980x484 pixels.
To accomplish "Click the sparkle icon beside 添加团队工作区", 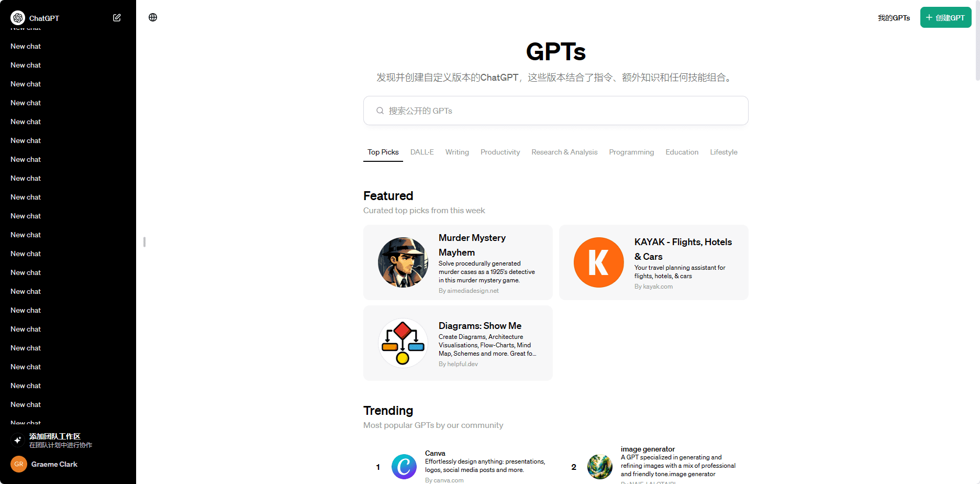I will (18, 440).
